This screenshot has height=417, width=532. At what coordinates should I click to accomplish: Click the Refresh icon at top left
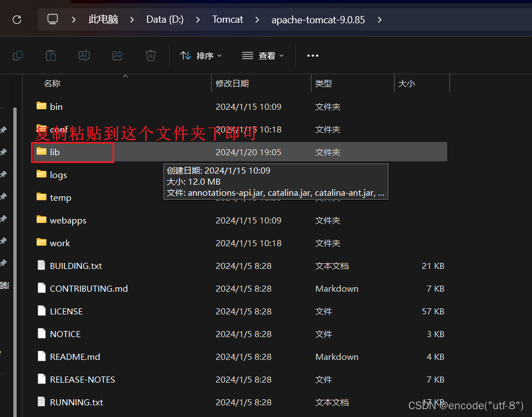[x=17, y=19]
